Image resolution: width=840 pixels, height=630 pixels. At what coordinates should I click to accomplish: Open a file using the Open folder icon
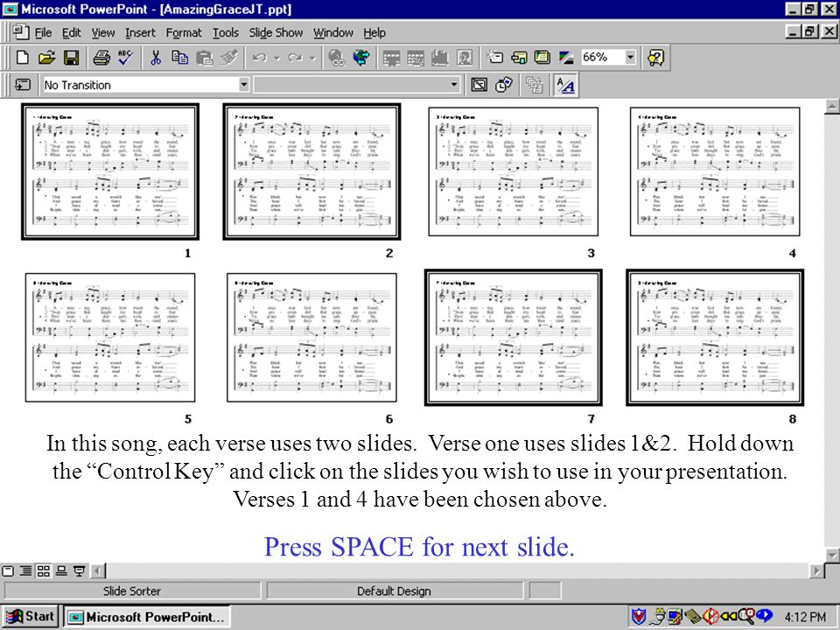pos(47,58)
